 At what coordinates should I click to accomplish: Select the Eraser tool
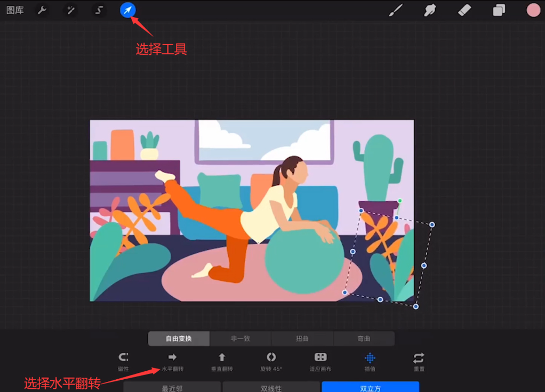click(x=463, y=10)
